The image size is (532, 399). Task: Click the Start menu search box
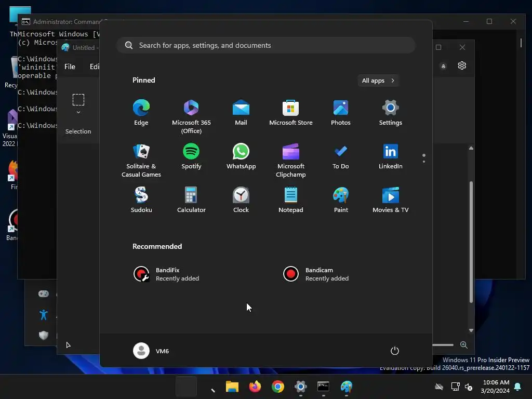pos(266,46)
